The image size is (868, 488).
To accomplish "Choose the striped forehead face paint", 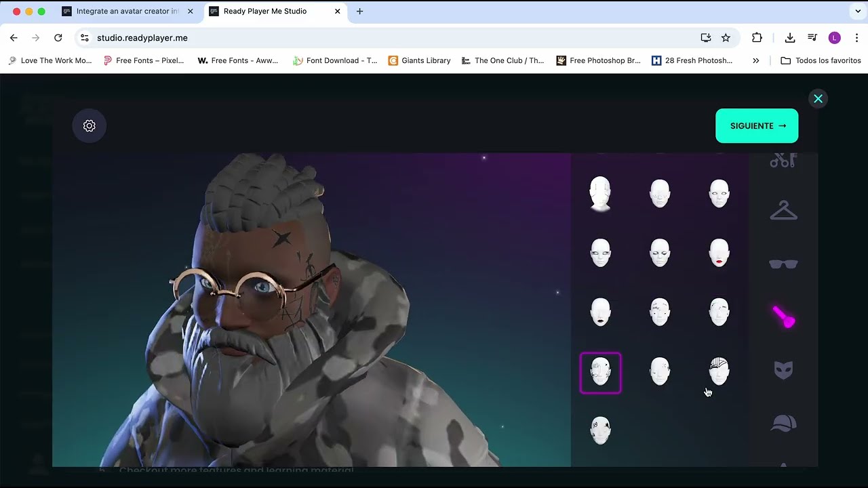I will click(x=719, y=372).
